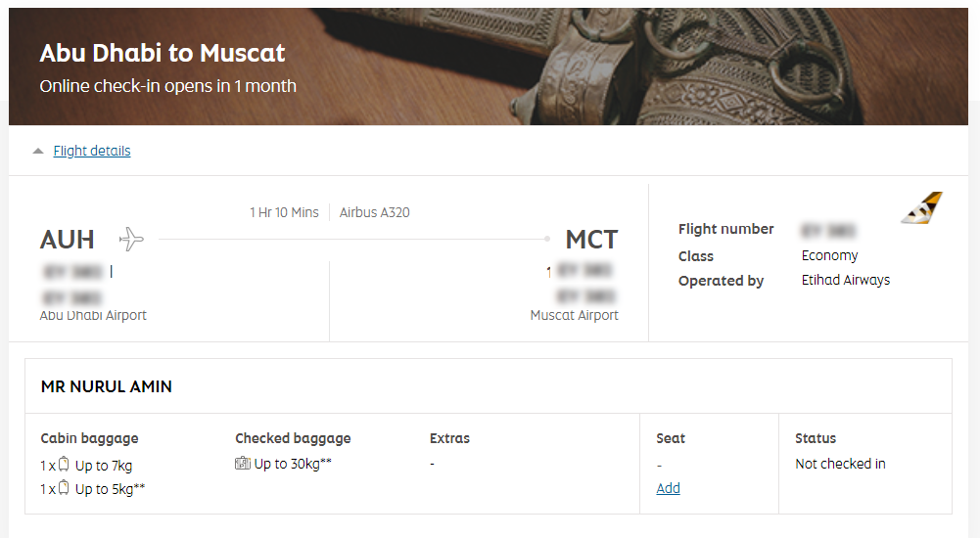980x538 pixels.
Task: Click the 5kg cabin bag icon
Action: click(x=64, y=489)
